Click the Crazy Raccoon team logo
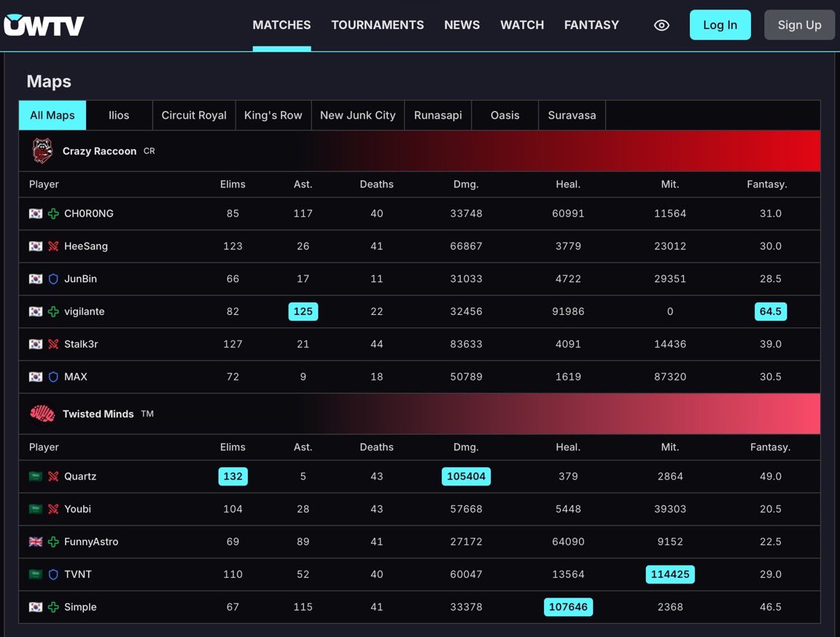The width and height of the screenshot is (840, 637). [x=42, y=151]
